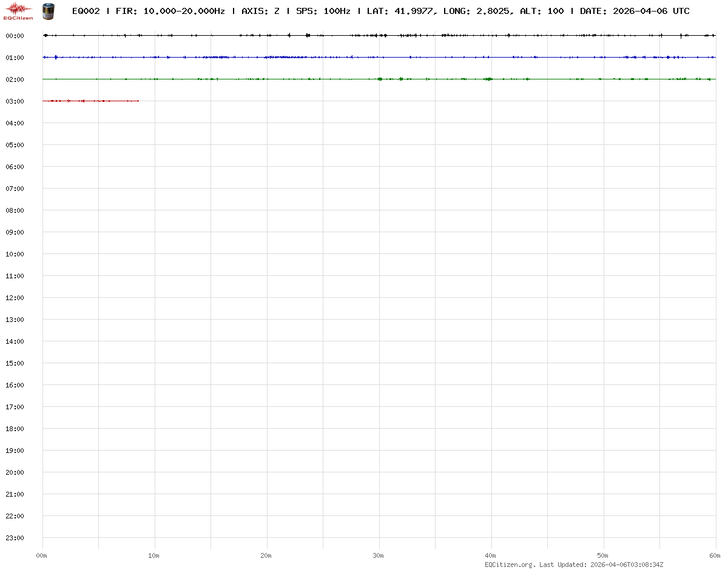
Task: Click the 10m minute axis label
Action: point(154,555)
